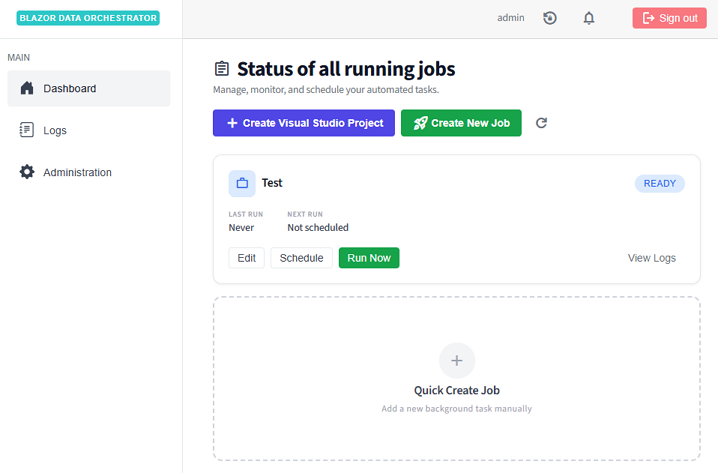This screenshot has width=718, height=473.
Task: Go to Logs in the sidebar
Action: coord(55,130)
